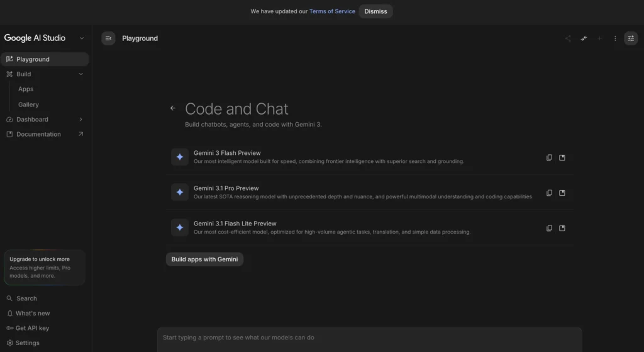Select Playground in the sidebar
This screenshot has height=352, width=644.
pyautogui.click(x=45, y=59)
